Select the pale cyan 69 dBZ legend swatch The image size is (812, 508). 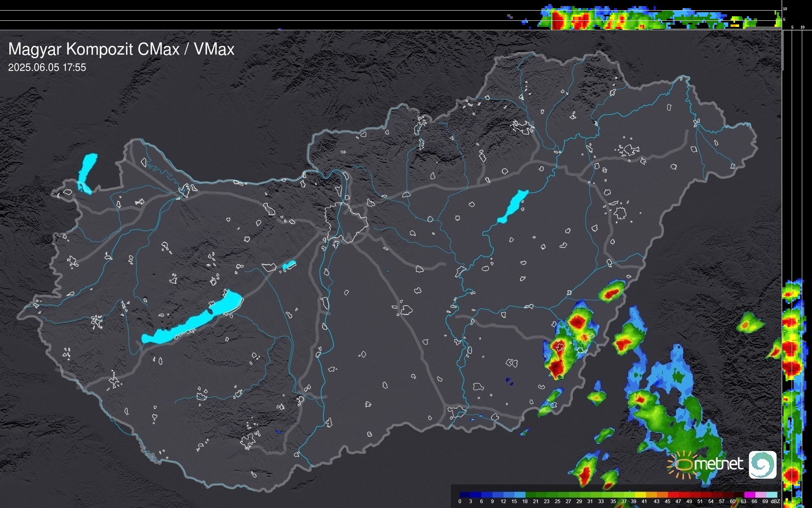[x=772, y=495]
